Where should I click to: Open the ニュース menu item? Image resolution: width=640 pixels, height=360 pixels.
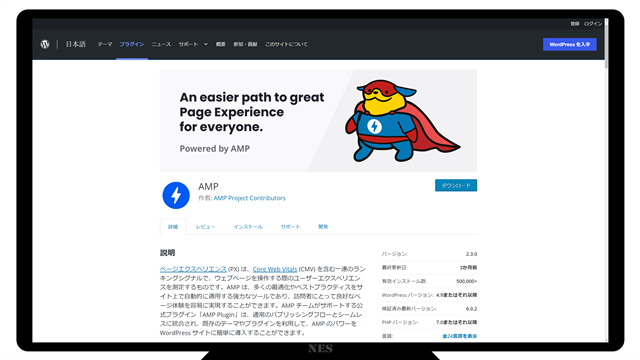161,44
